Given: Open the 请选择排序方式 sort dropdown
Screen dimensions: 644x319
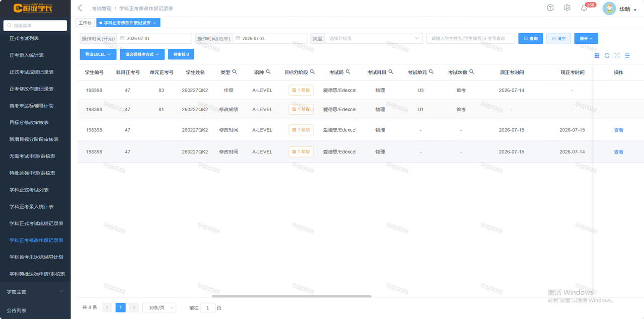Looking at the screenshot, I should [x=142, y=54].
